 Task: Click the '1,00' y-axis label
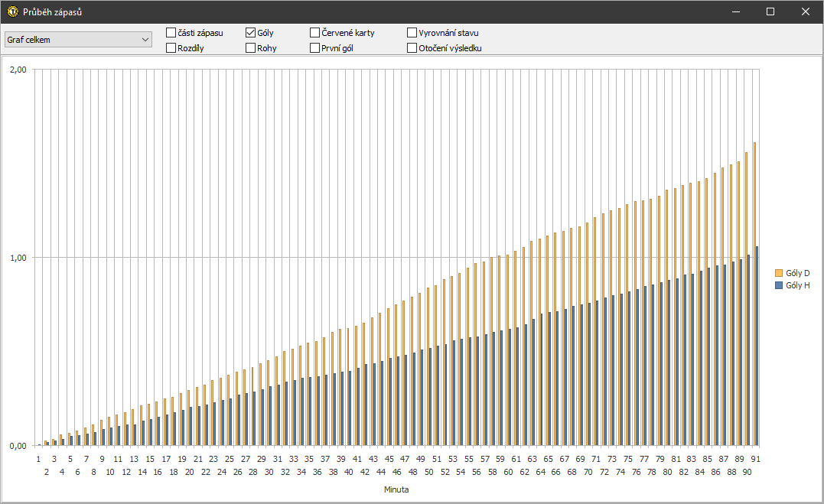coord(18,258)
